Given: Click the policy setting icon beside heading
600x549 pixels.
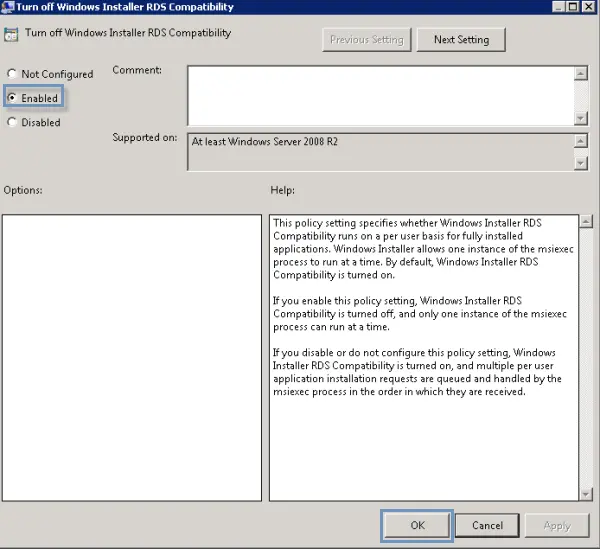Looking at the screenshot, I should coord(11,34).
